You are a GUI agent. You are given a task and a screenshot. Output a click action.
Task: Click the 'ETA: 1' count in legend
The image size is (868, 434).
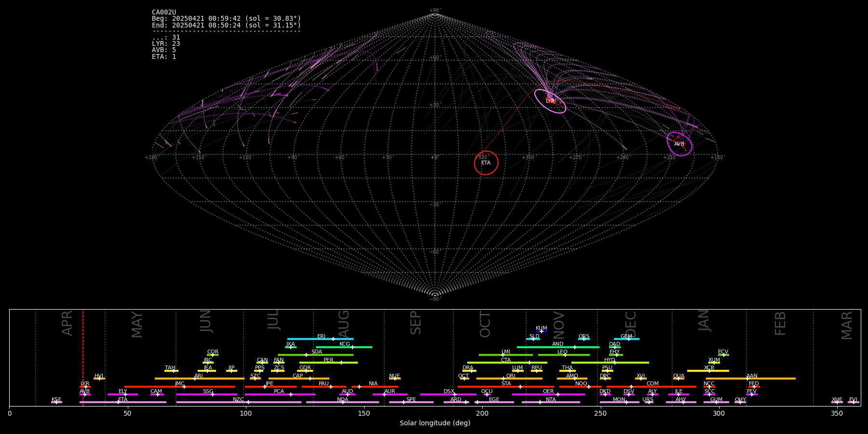pos(164,57)
